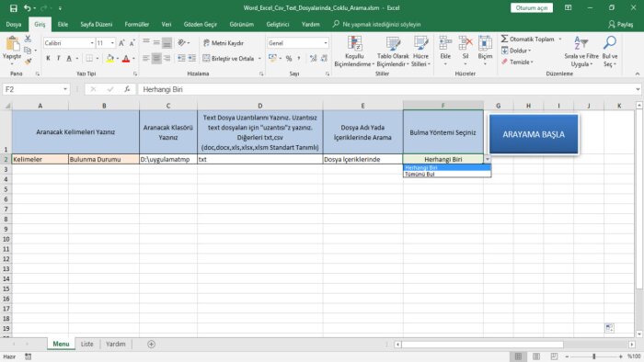644x362 pixels.
Task: Switch to the Formüller tab
Action: 137,24
